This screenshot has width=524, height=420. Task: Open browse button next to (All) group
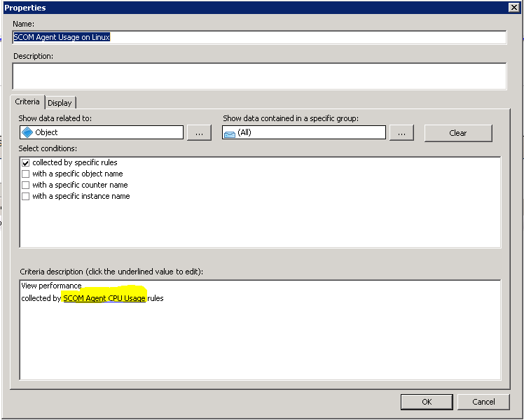click(x=401, y=133)
